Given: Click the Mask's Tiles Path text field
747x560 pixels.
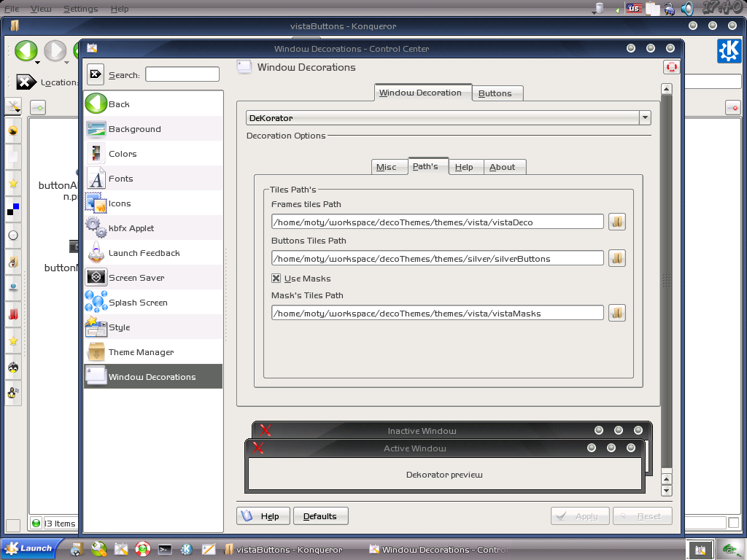Looking at the screenshot, I should click(x=438, y=314).
